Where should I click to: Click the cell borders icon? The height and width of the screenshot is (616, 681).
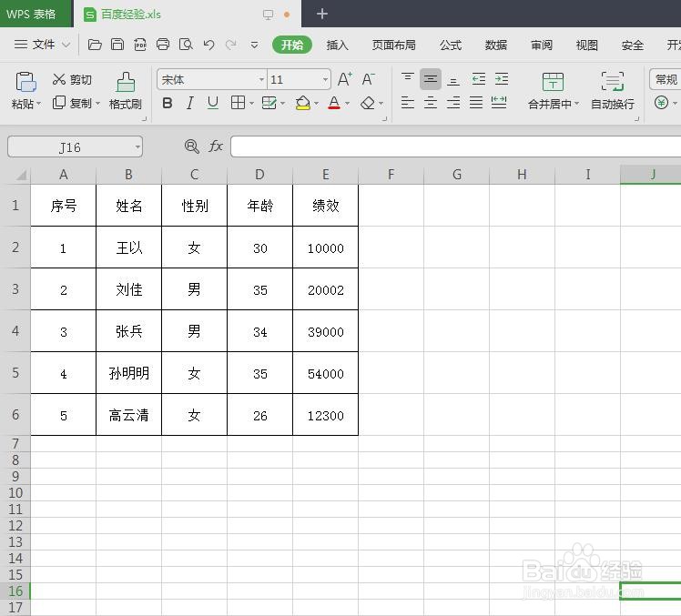coord(238,103)
